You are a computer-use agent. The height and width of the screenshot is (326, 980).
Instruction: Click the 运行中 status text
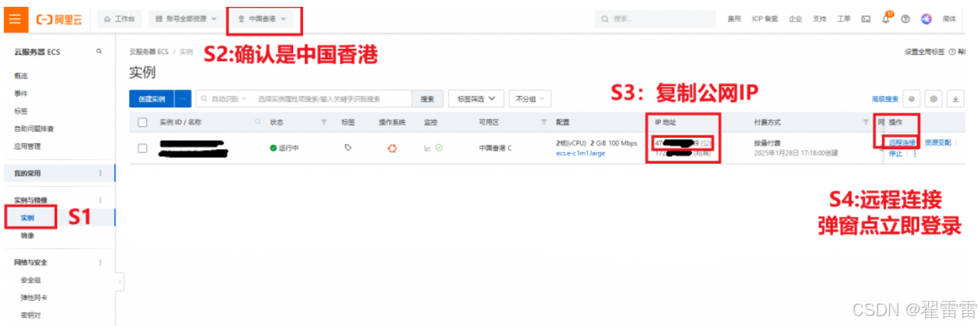[289, 148]
